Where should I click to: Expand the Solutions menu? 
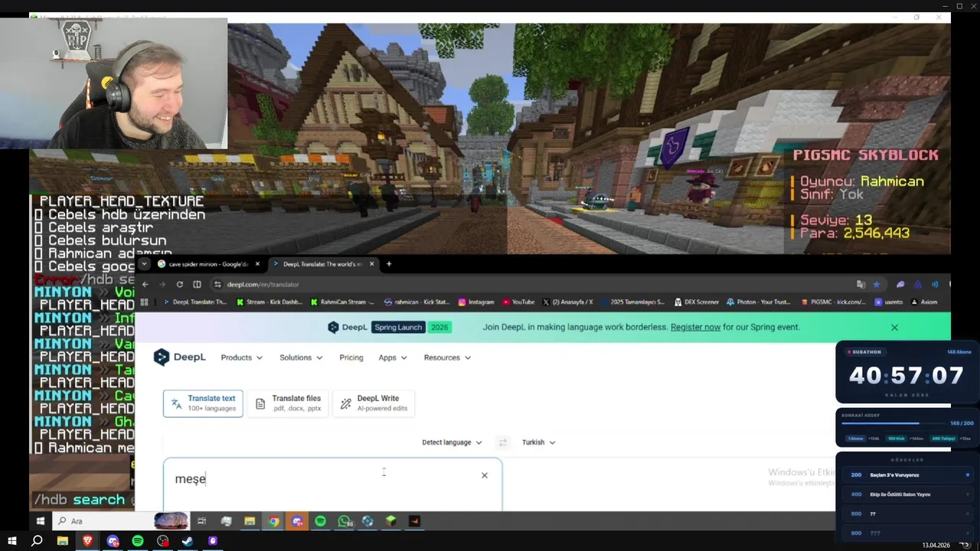pos(301,357)
